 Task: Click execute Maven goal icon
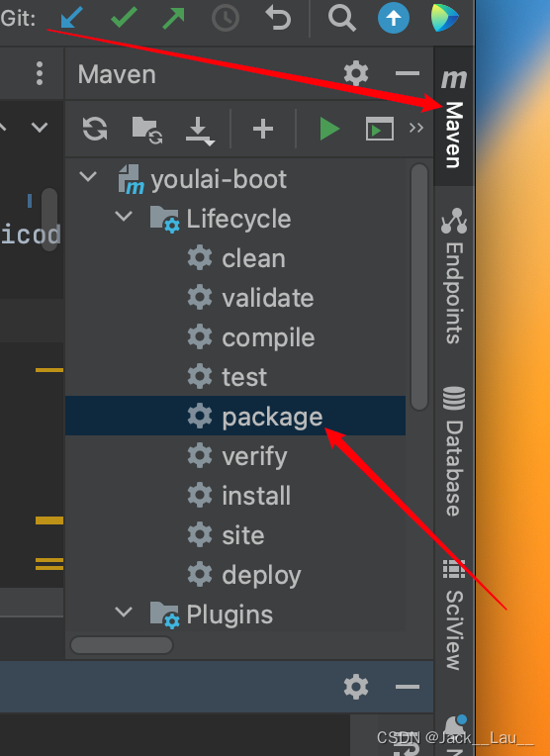point(380,129)
